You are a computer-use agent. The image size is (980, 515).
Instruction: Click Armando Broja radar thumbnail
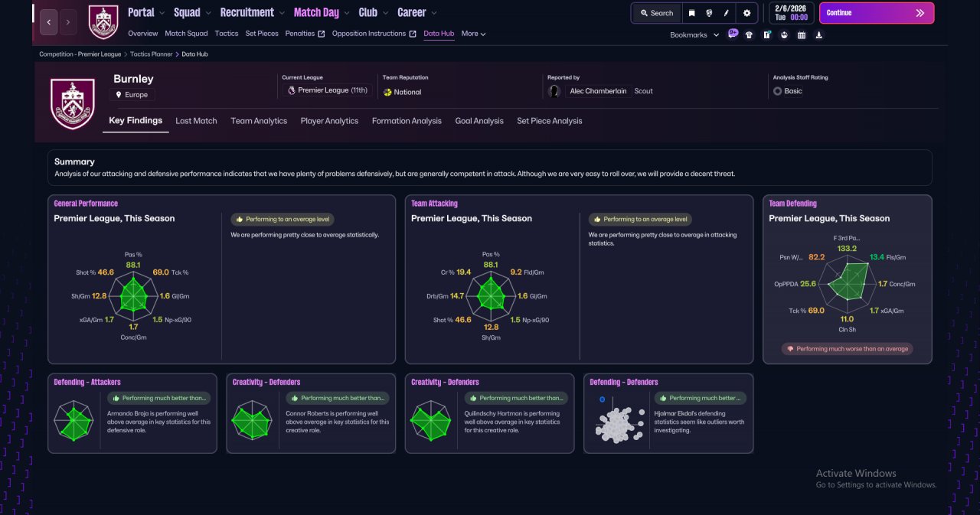(x=73, y=422)
